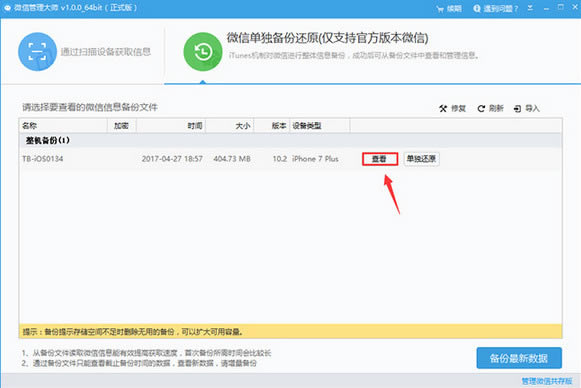Sort by 版本 column header
Image resolution: width=581 pixels, height=388 pixels.
[x=271, y=126]
